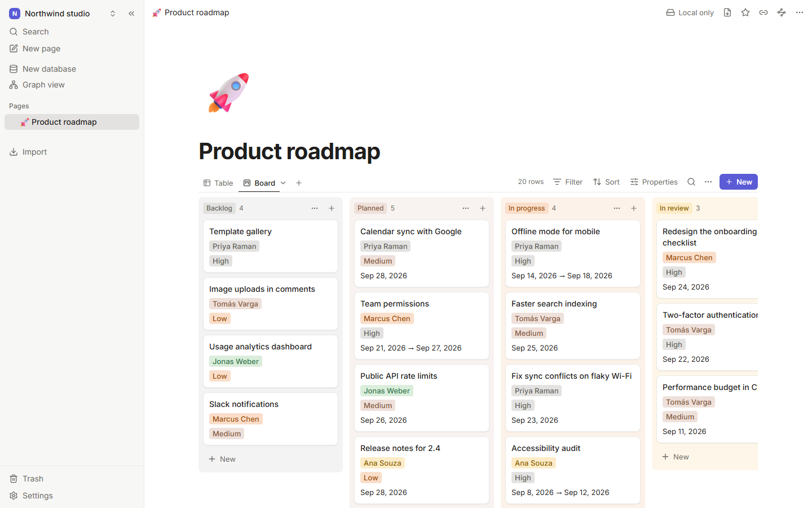Click the export page file icon

727,12
